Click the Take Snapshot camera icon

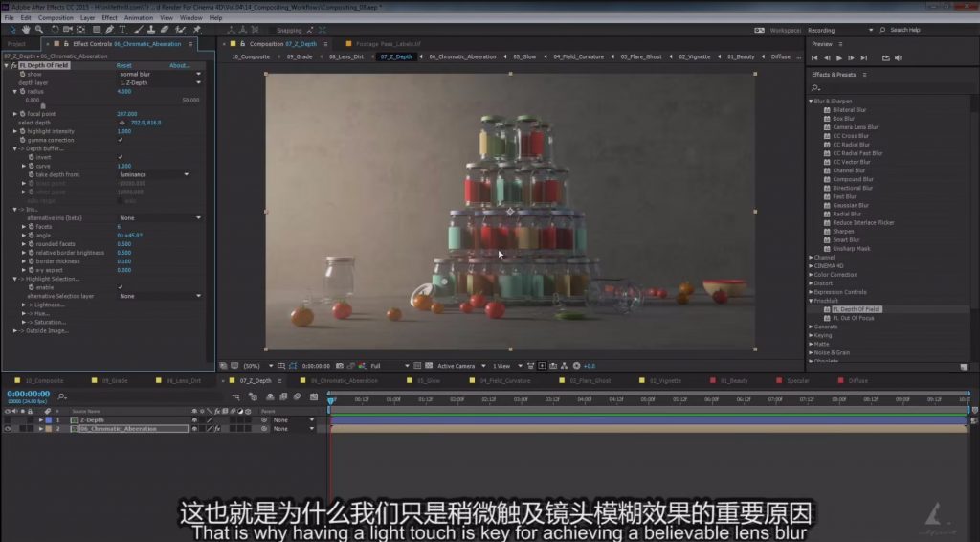(x=340, y=366)
